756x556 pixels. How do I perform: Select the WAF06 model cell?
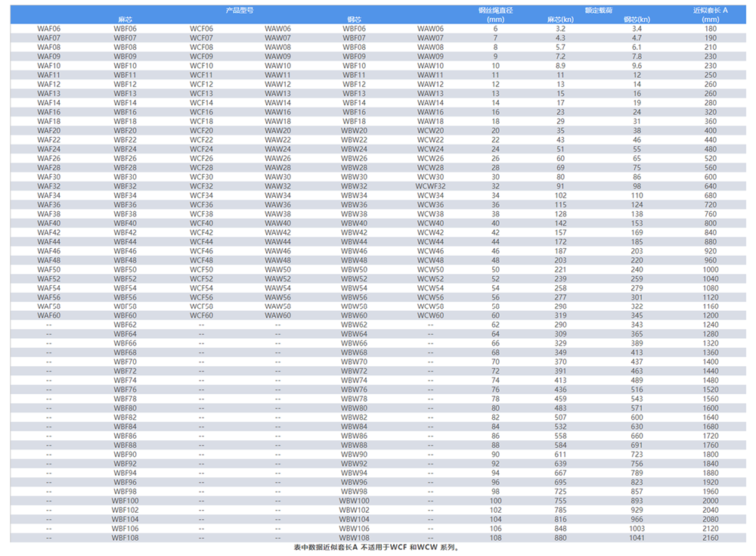(49, 29)
